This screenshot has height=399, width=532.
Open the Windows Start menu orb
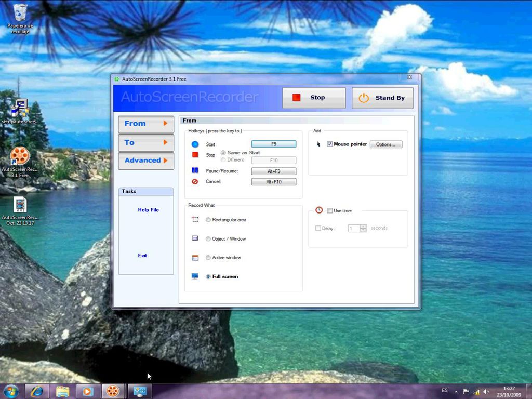(x=11, y=391)
